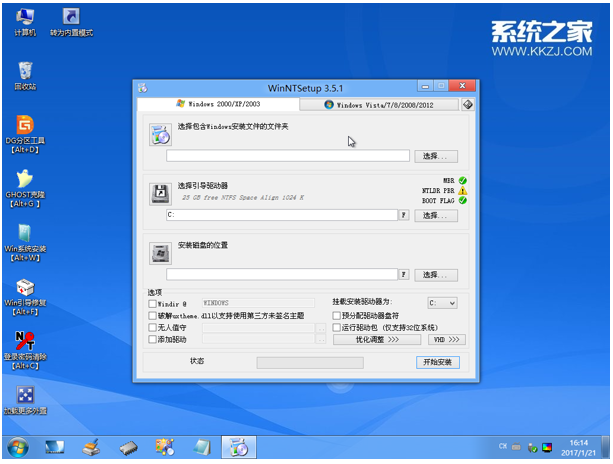Click the network tray icon
This screenshot has width=613, height=464.
click(532, 448)
